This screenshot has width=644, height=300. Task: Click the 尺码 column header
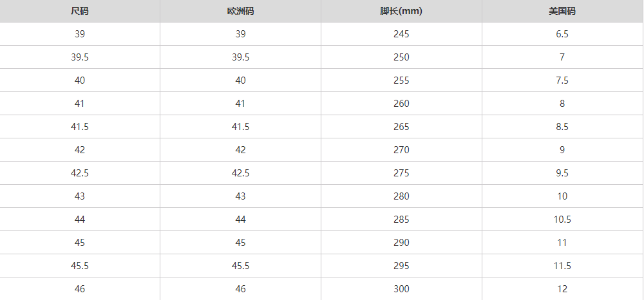[80, 11]
